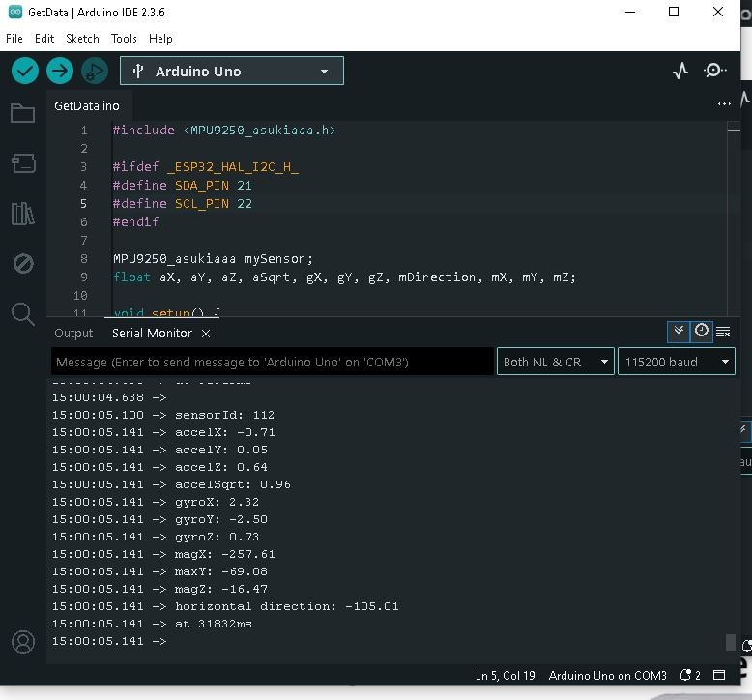Image resolution: width=752 pixels, height=700 pixels.
Task: Open the Sketch menu
Action: pyautogui.click(x=82, y=39)
